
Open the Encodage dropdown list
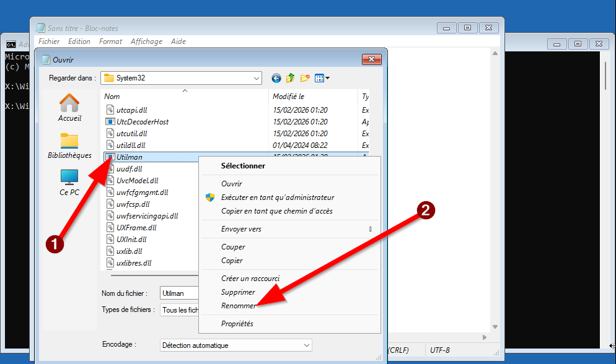click(x=307, y=345)
